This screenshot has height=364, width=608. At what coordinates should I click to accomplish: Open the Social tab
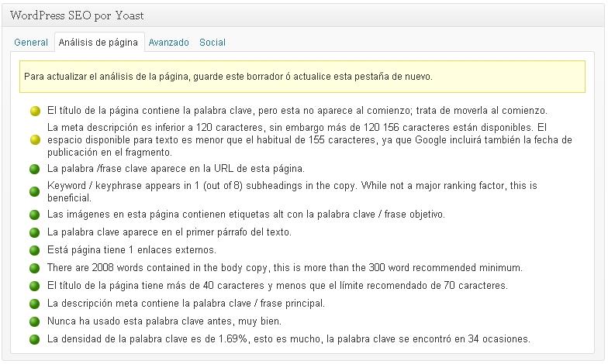click(x=212, y=42)
